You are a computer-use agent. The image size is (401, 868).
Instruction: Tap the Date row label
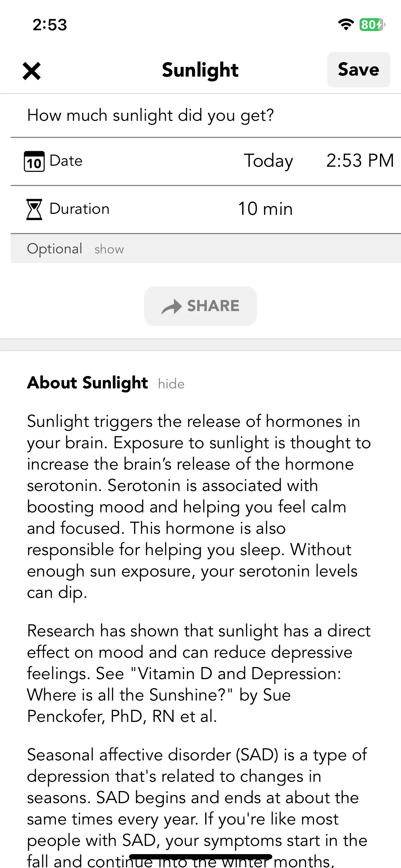click(66, 161)
